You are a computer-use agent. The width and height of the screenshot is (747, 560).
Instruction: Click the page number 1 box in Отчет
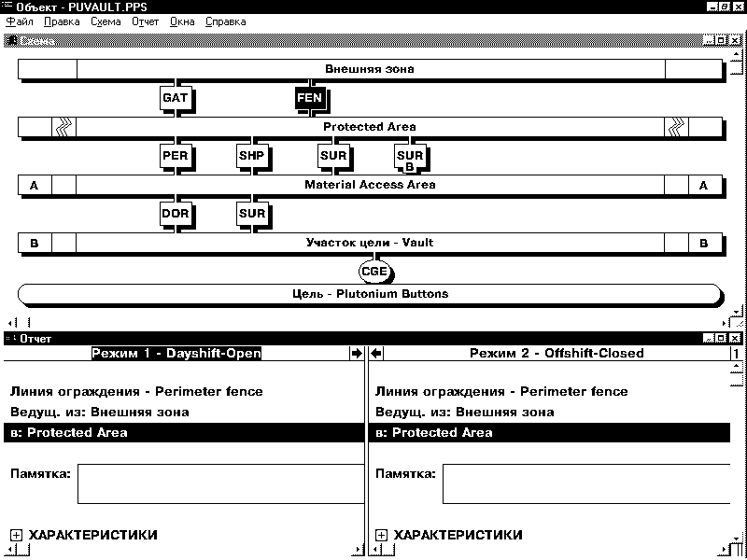(736, 354)
